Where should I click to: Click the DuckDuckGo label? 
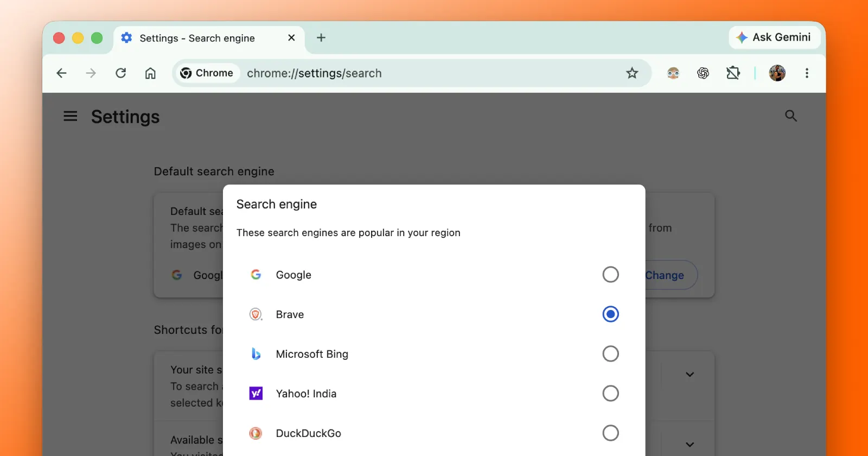[309, 434]
